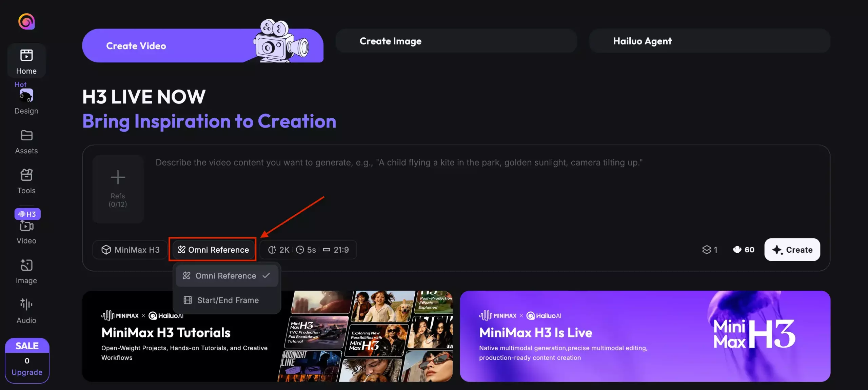Click the TVC Production Full Breakdown Tutorial thumbnail
The height and width of the screenshot is (390, 868).
click(317, 332)
